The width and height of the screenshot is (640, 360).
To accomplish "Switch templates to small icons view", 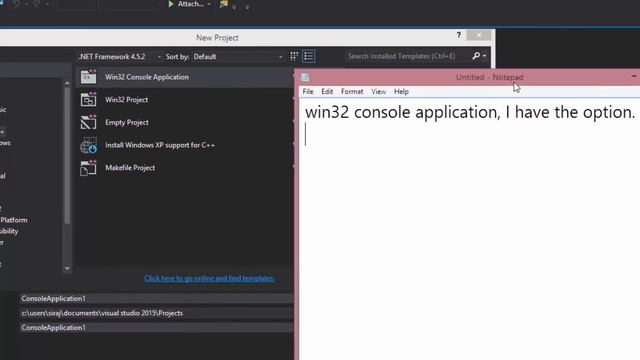I will [294, 56].
